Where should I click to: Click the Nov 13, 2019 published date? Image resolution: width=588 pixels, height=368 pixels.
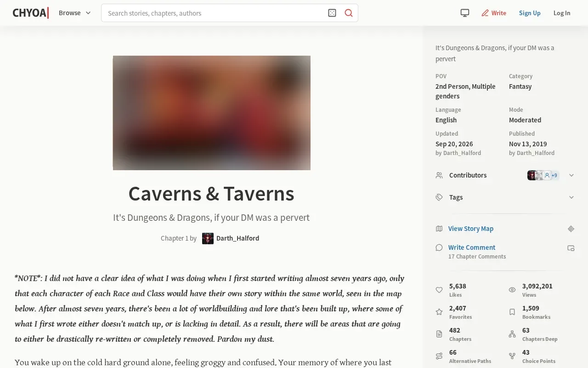point(528,144)
